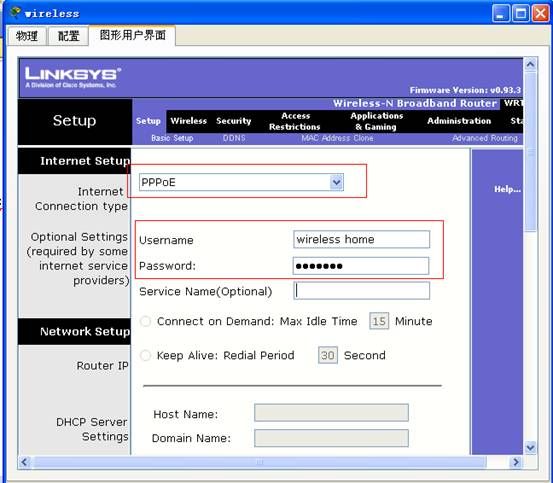Click the horizontal scrollbar right arrow
Viewport: 553px width, 483px height.
[x=516, y=462]
